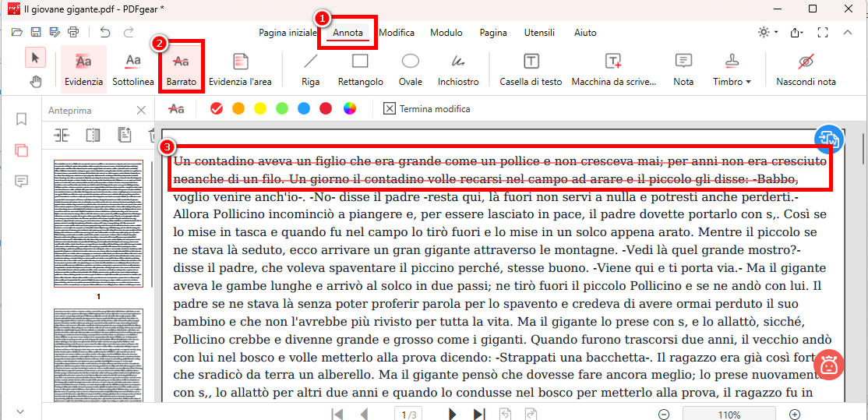The width and height of the screenshot is (868, 420).
Task: Pick the orange color swatch
Action: coord(238,108)
